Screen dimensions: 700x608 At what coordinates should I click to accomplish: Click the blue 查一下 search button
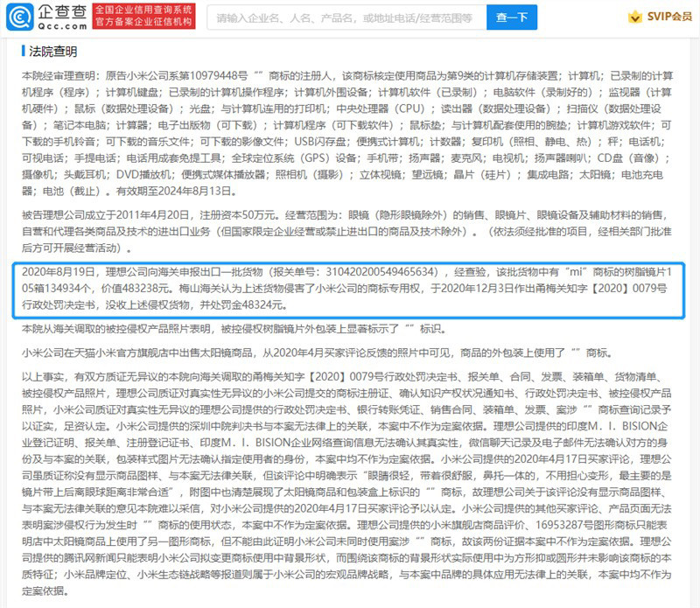(512, 17)
